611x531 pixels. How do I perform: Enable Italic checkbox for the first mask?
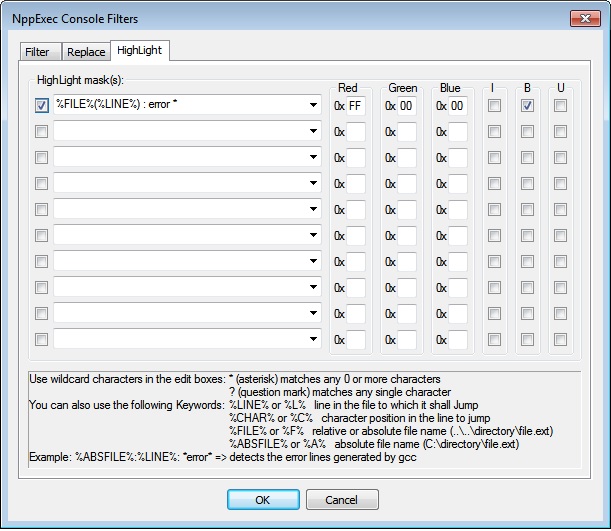point(492,105)
